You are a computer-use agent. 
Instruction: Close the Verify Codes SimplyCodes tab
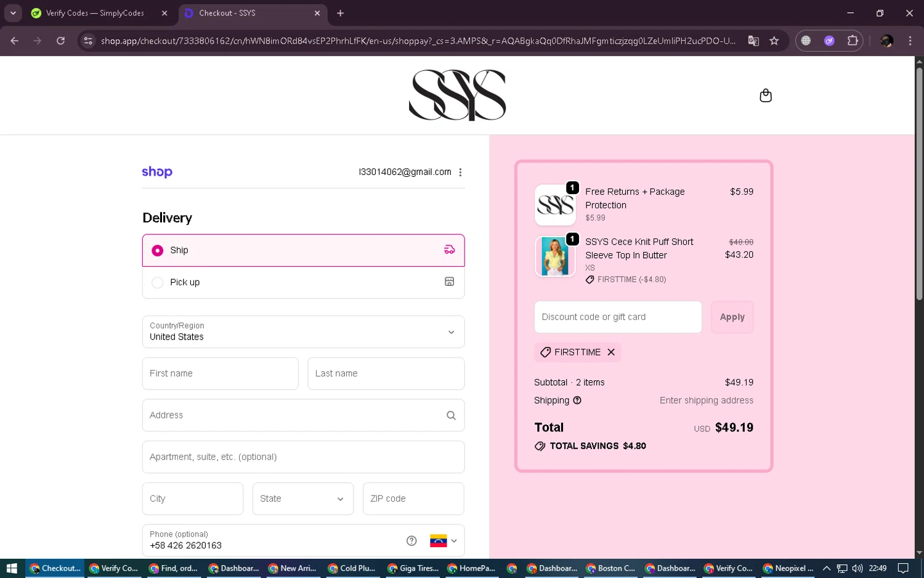pyautogui.click(x=164, y=13)
